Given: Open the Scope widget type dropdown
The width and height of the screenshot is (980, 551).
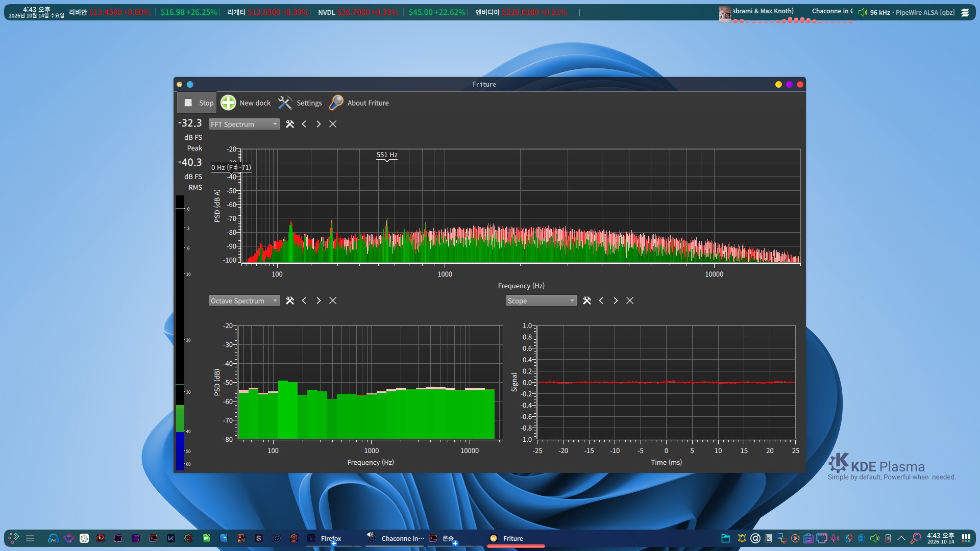Looking at the screenshot, I should pyautogui.click(x=541, y=300).
